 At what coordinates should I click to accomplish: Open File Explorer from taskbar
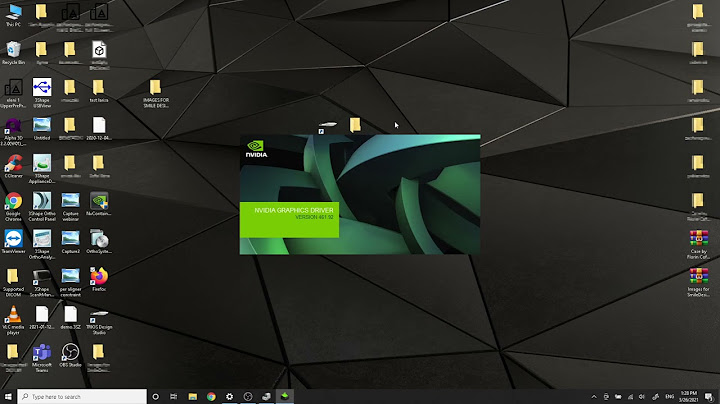pyautogui.click(x=192, y=396)
